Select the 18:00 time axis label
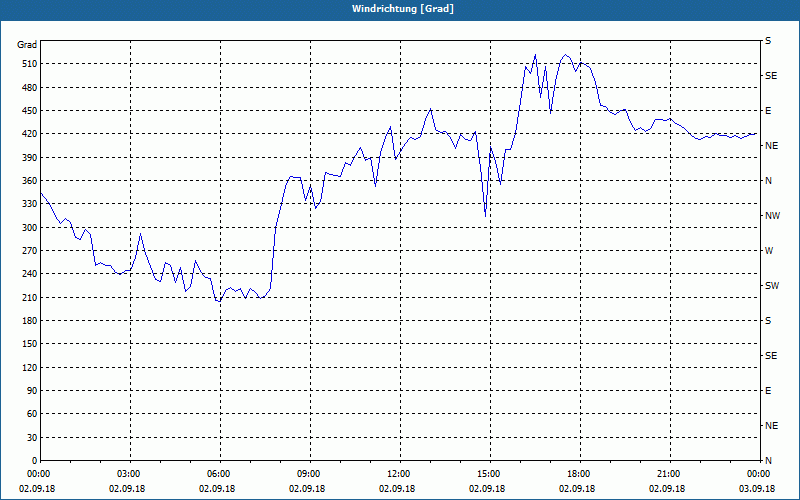 (x=580, y=473)
